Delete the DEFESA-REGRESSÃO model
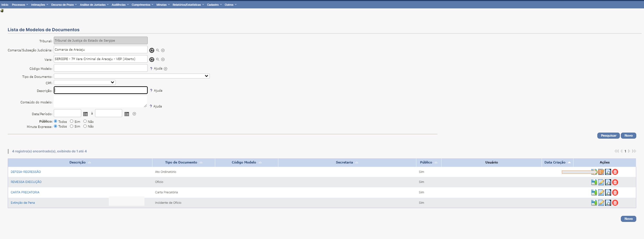The height and width of the screenshot is (239, 644). pos(615,172)
